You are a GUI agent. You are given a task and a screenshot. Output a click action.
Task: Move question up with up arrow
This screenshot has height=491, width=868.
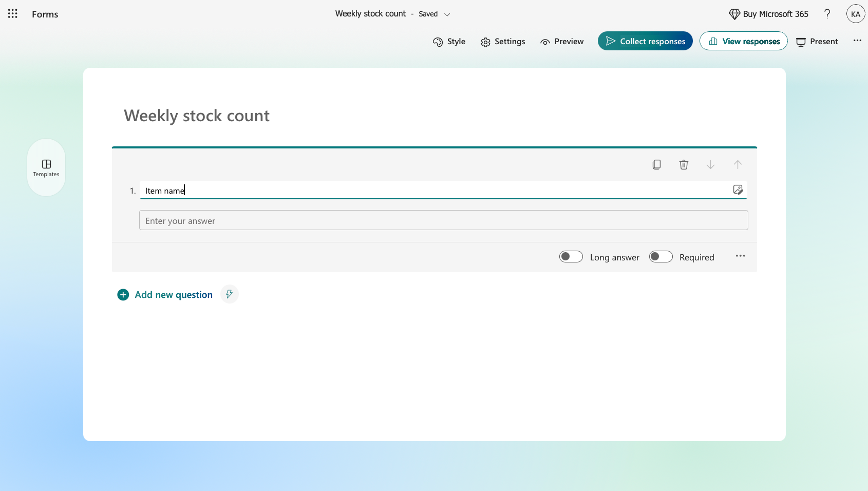pos(738,165)
